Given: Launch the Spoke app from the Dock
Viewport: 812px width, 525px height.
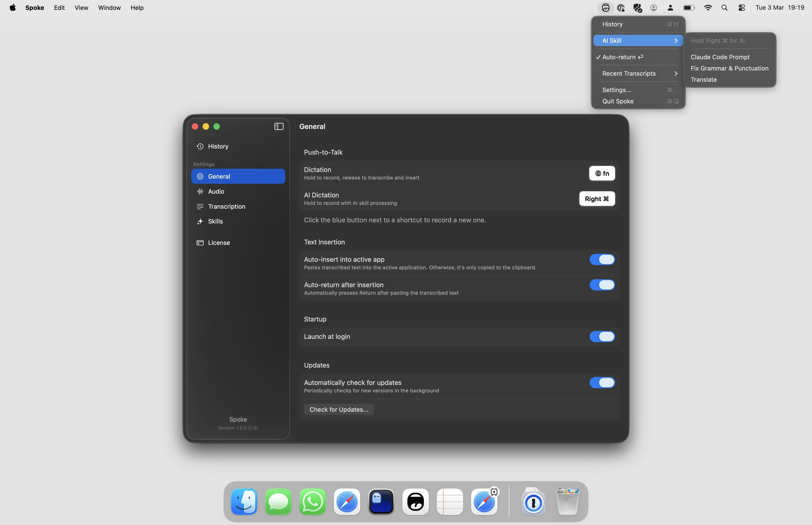Looking at the screenshot, I should point(415,502).
